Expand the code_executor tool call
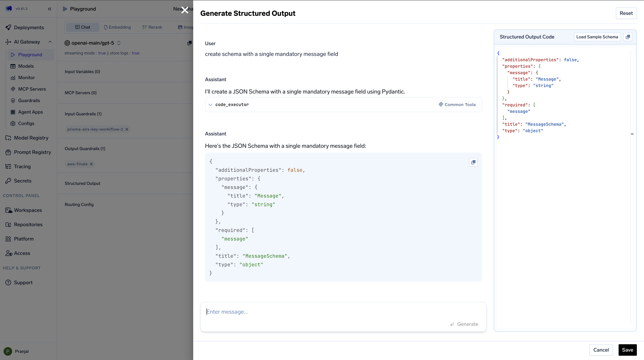The height and width of the screenshot is (360, 644). click(210, 105)
